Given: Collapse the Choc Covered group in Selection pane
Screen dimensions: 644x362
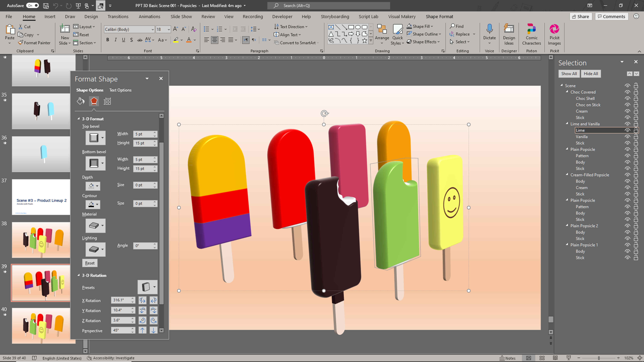Looking at the screenshot, I should pyautogui.click(x=567, y=92).
